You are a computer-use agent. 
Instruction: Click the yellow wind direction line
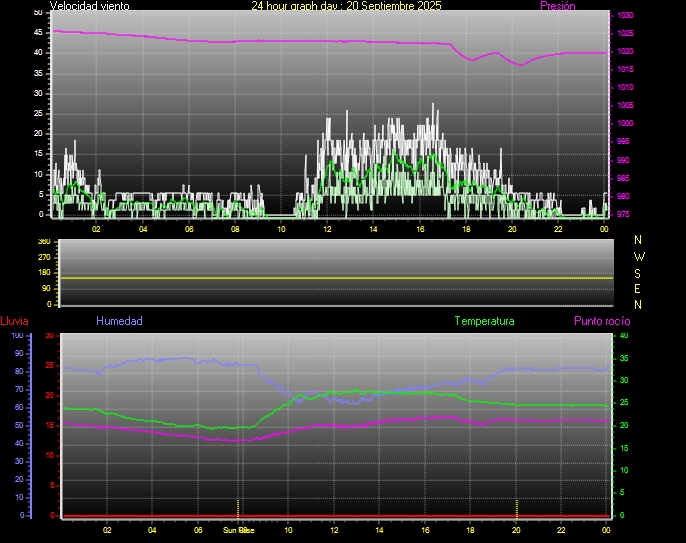click(x=335, y=278)
